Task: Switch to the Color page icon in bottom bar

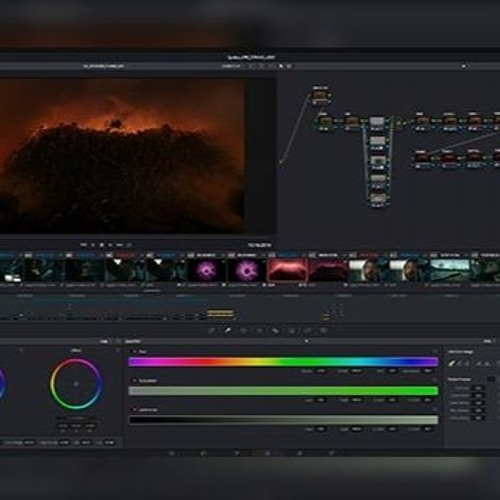Action: [x=268, y=453]
